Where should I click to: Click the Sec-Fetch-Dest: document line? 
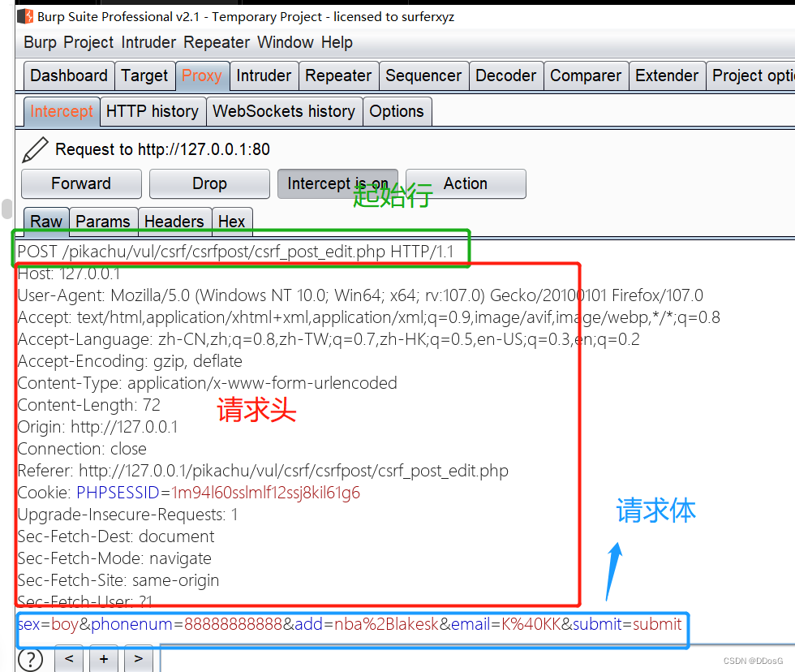[x=115, y=536]
